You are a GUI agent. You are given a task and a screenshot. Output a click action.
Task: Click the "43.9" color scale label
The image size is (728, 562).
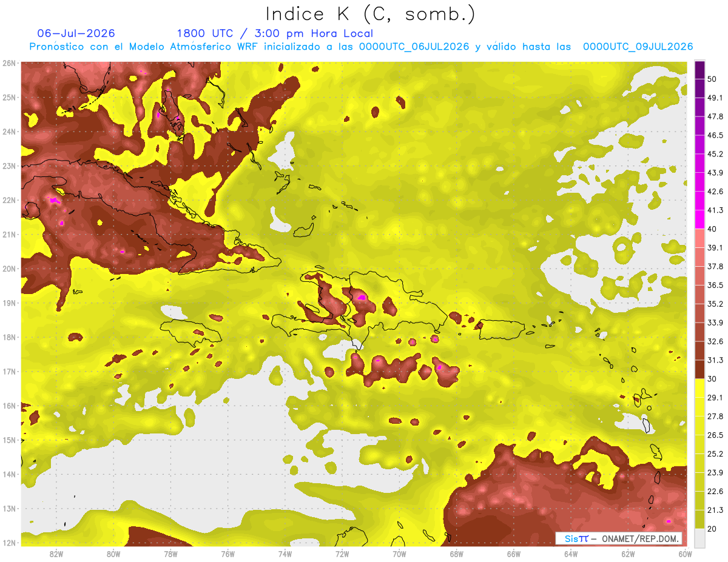pos(715,173)
